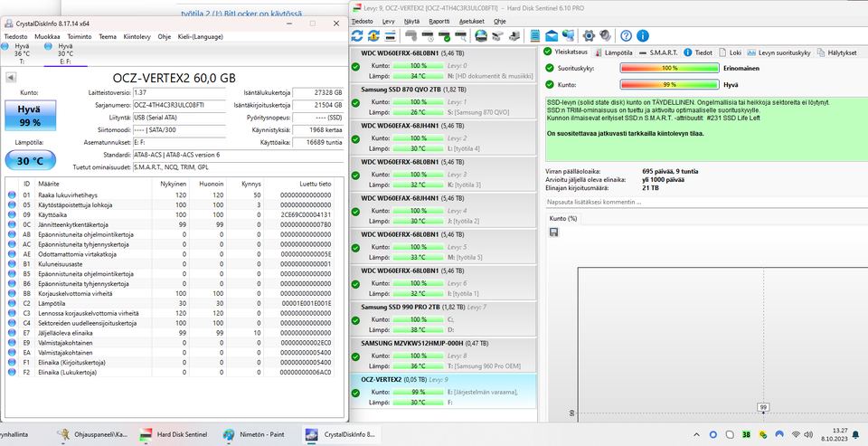Image resolution: width=868 pixels, height=446 pixels.
Task: Click the previous disk arrow in CrystalDiskInfo
Action: [11, 78]
